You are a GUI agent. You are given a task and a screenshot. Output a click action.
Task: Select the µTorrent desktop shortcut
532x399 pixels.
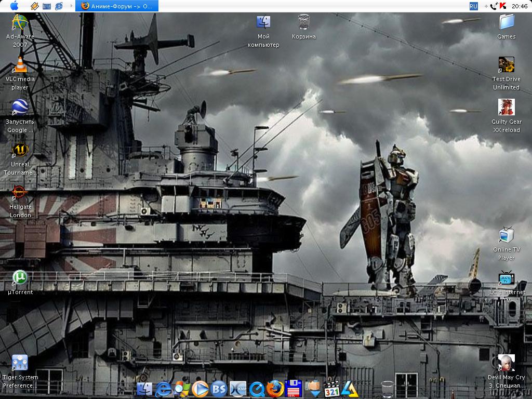(20, 282)
